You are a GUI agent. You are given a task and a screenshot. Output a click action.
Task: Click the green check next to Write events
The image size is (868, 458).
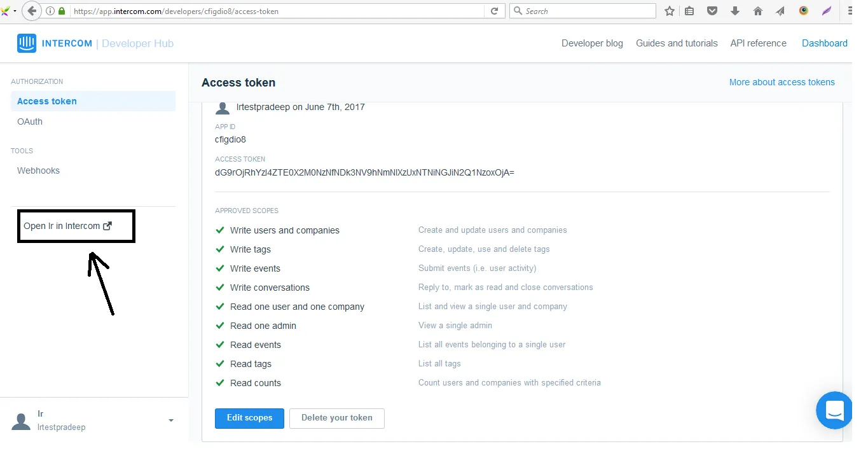coord(220,268)
